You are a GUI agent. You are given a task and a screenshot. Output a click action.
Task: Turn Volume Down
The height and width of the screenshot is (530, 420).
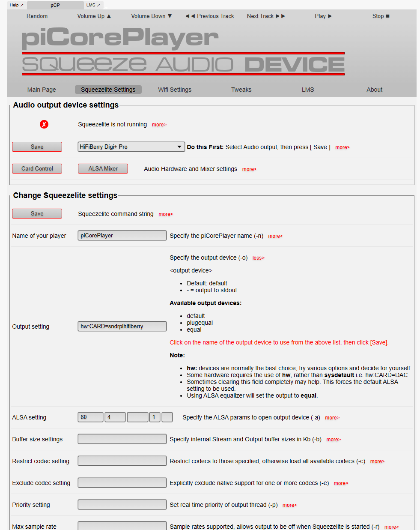[152, 16]
